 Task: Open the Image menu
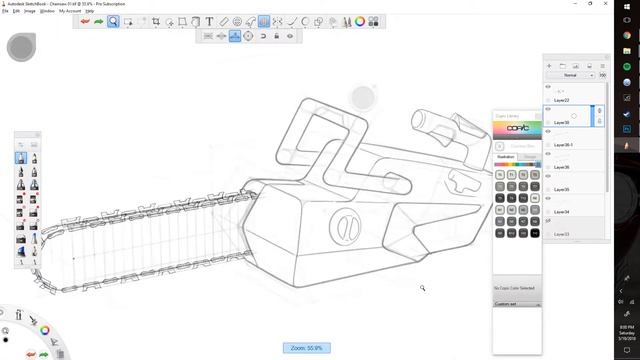[30, 11]
